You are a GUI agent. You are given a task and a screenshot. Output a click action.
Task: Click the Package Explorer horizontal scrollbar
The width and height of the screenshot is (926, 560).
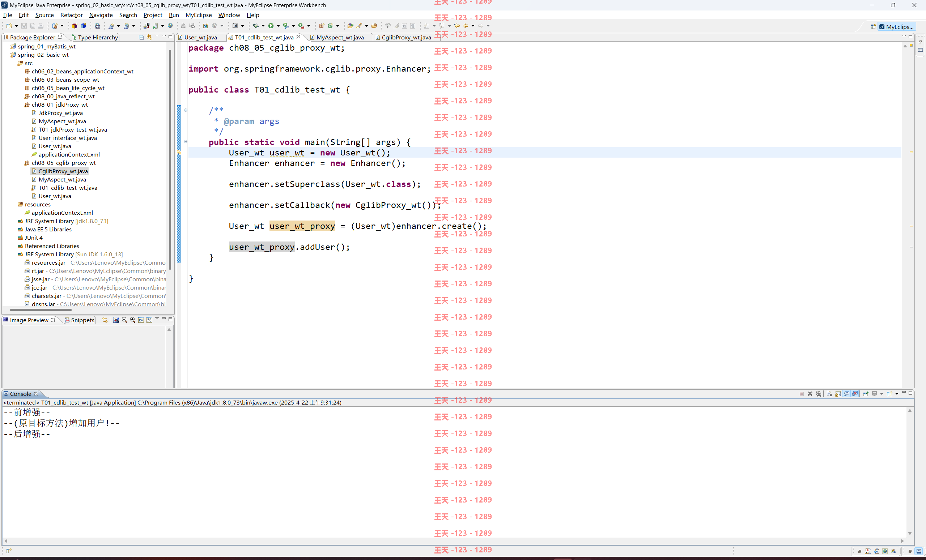(41, 310)
